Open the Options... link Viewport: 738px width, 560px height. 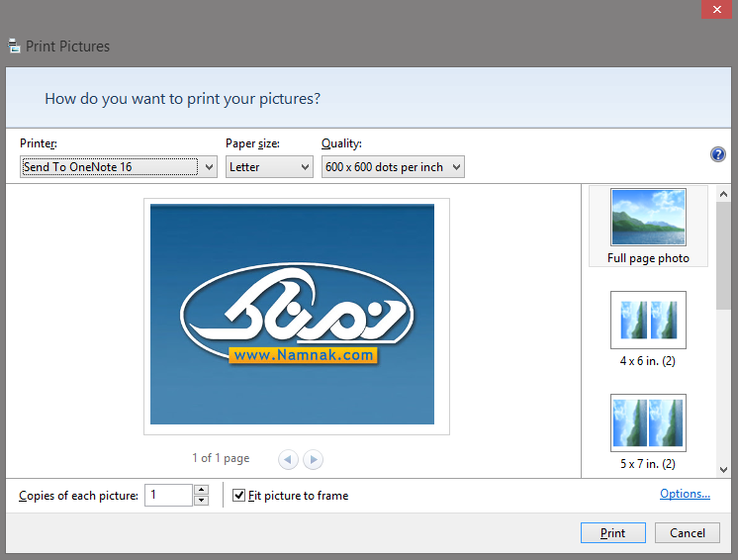click(685, 494)
